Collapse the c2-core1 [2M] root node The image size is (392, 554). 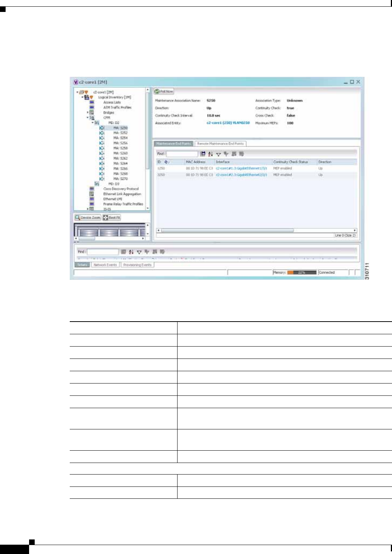click(77, 92)
